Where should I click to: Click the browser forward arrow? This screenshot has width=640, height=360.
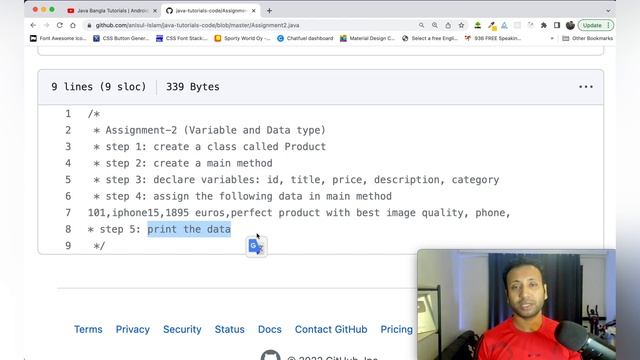click(x=47, y=25)
